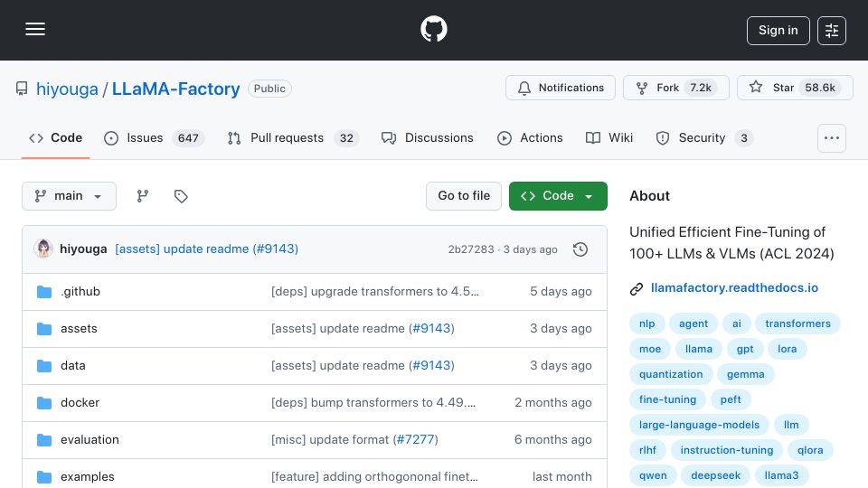The height and width of the screenshot is (488, 868).
Task: Click the Notifications bell button
Action: [x=561, y=88]
